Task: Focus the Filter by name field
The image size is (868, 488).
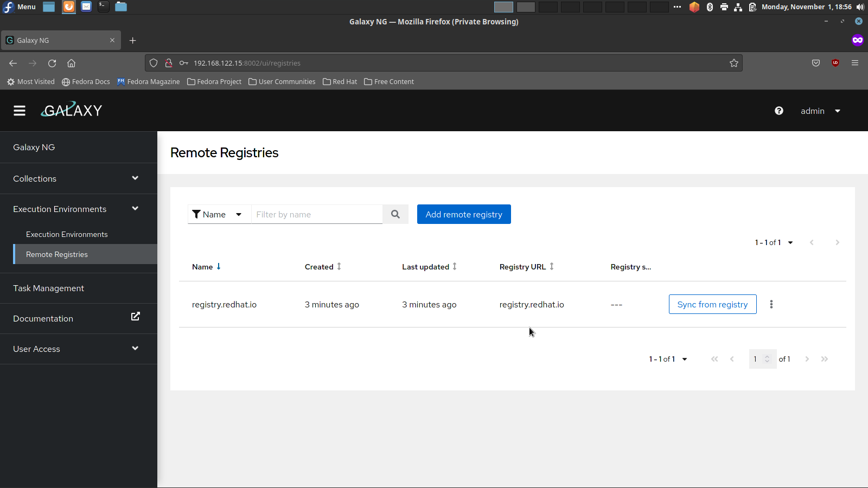Action: point(317,214)
